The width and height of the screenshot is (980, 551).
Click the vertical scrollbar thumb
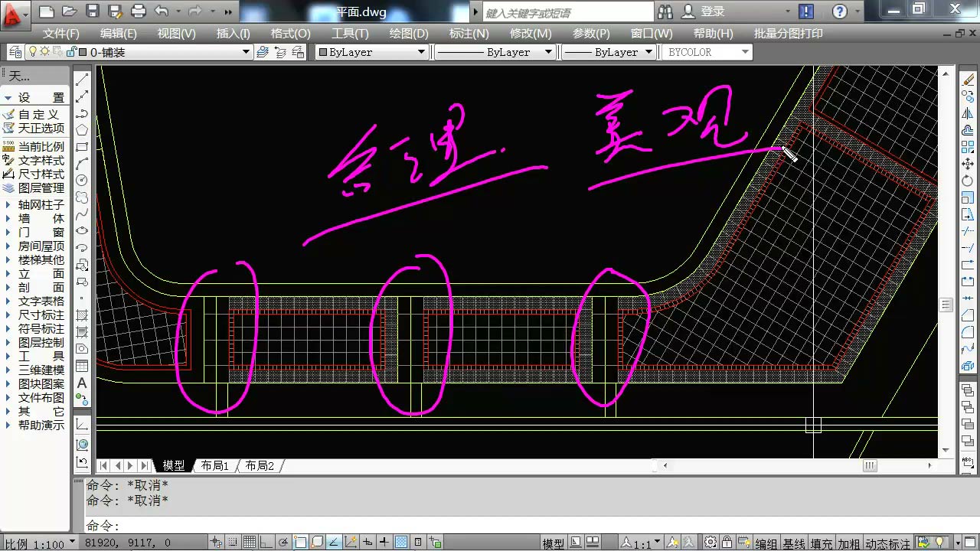946,305
